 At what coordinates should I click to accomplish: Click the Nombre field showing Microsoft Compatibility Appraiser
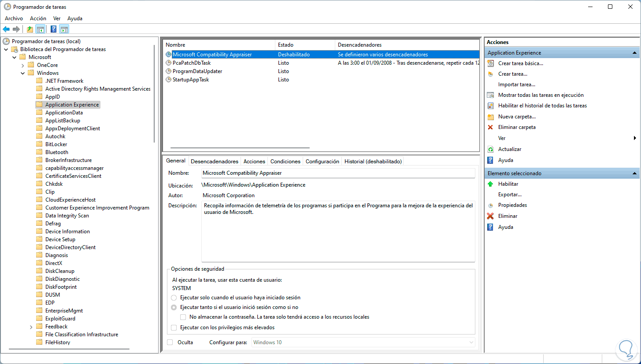(338, 173)
